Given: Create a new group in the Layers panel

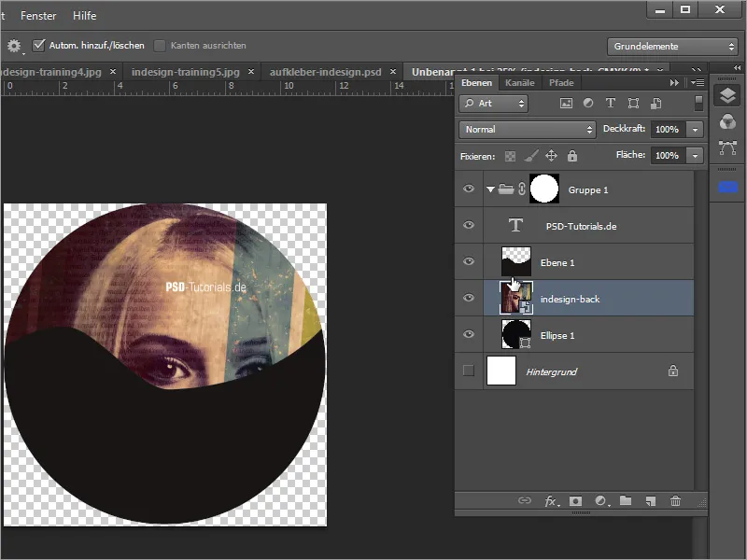Looking at the screenshot, I should tap(625, 501).
